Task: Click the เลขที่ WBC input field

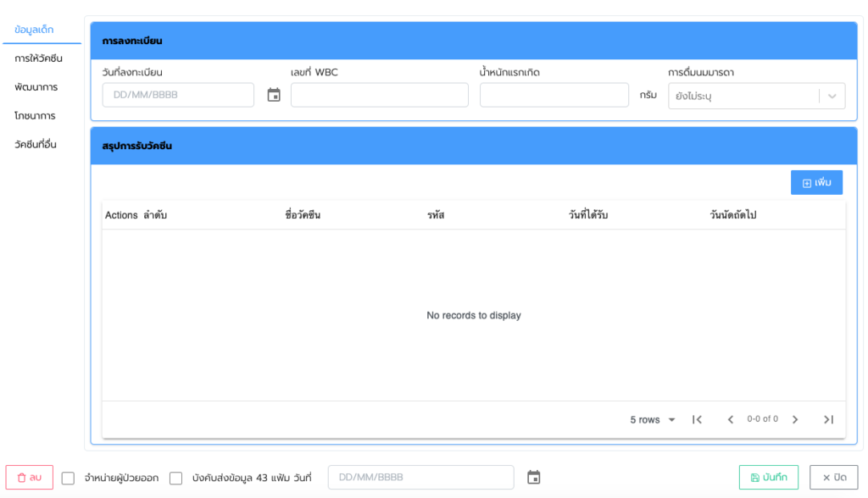Action: click(x=379, y=95)
